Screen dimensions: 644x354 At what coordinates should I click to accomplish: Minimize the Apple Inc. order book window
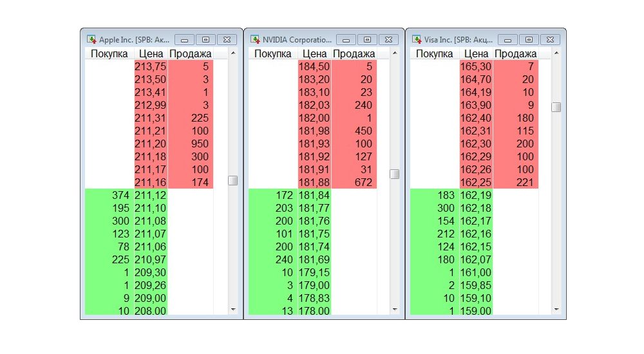[185, 40]
